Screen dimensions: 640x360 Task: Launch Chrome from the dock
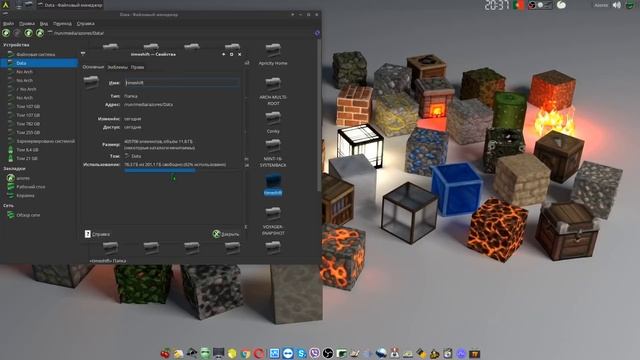(245, 353)
